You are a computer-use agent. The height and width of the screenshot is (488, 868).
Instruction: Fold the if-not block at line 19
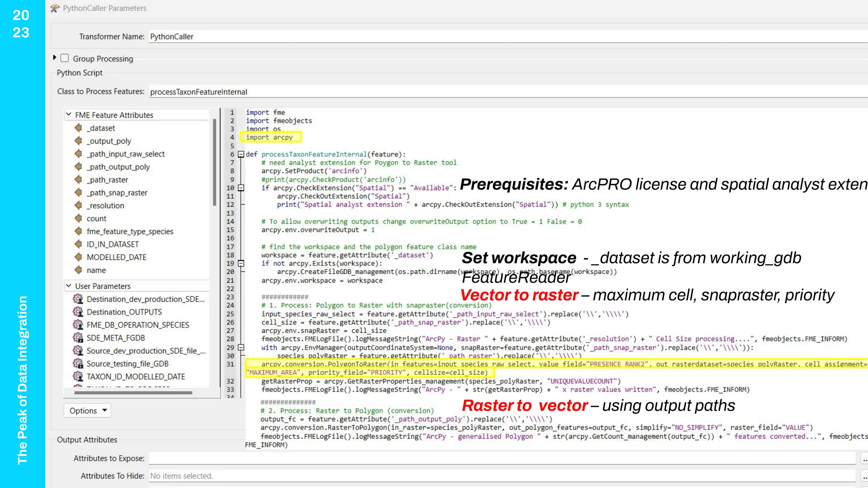(x=241, y=263)
